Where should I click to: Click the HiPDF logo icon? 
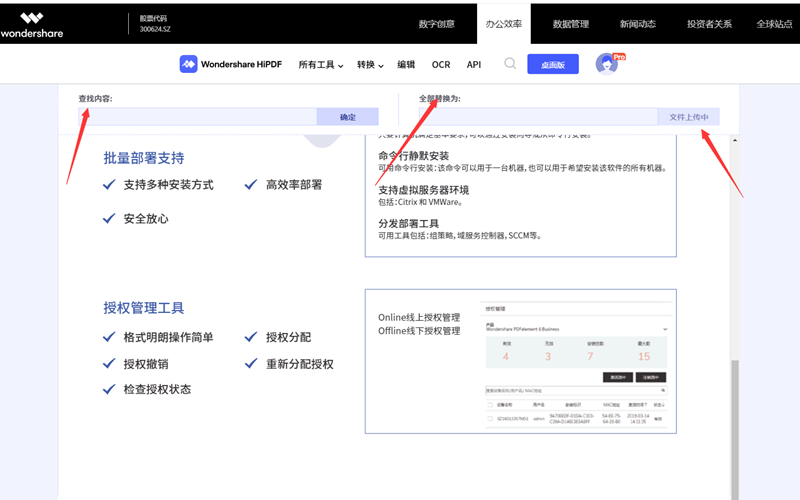pyautogui.click(x=188, y=64)
